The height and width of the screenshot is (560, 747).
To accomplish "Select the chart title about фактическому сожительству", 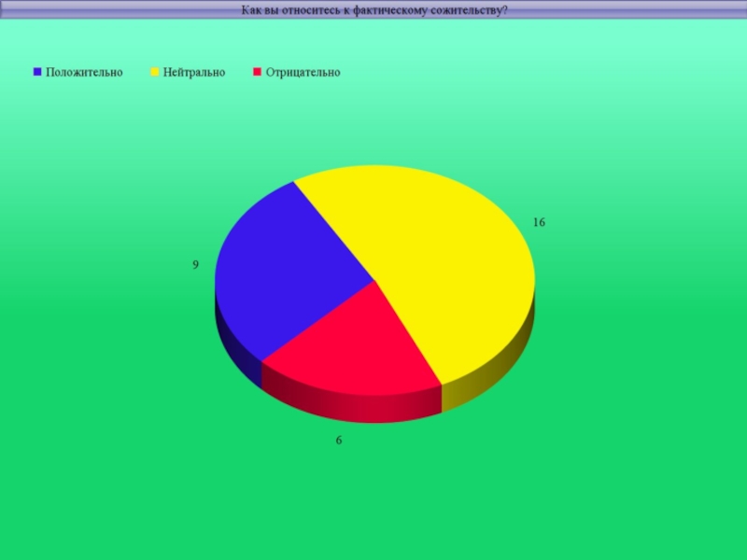I will 373,10.
